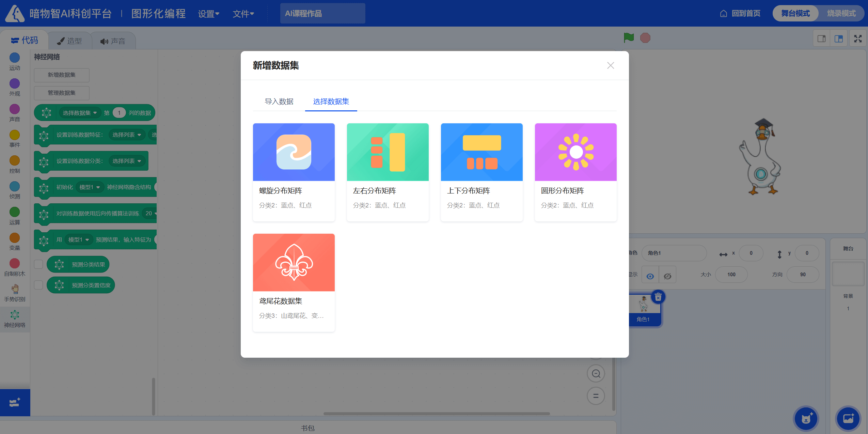The width and height of the screenshot is (868, 434).
Task: Click the sprite 方向 direction field
Action: tap(803, 275)
